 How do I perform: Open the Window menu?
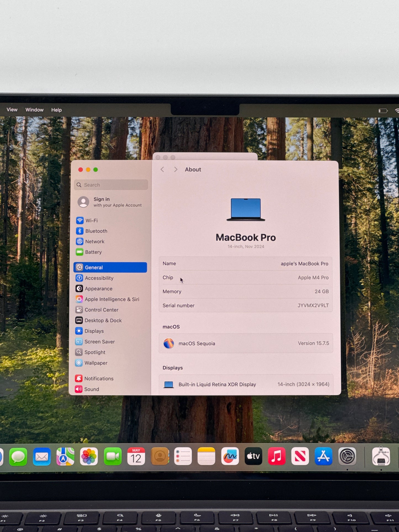pos(35,110)
